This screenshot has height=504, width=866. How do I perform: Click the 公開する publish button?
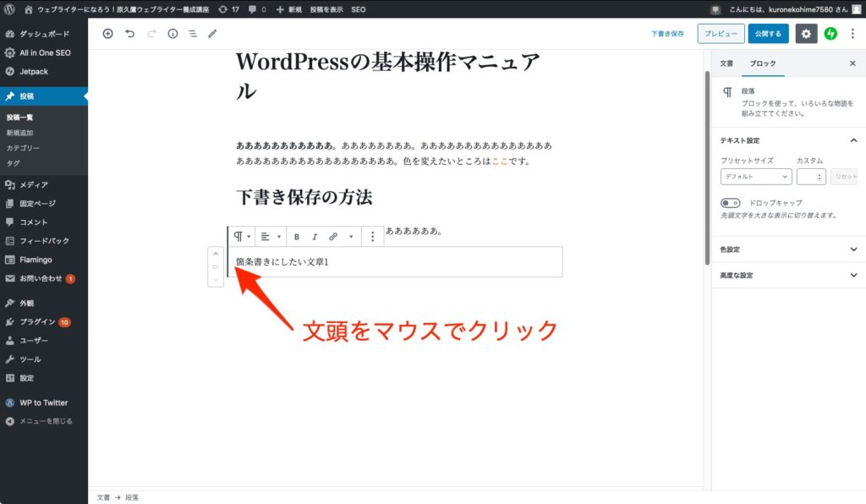(x=768, y=34)
